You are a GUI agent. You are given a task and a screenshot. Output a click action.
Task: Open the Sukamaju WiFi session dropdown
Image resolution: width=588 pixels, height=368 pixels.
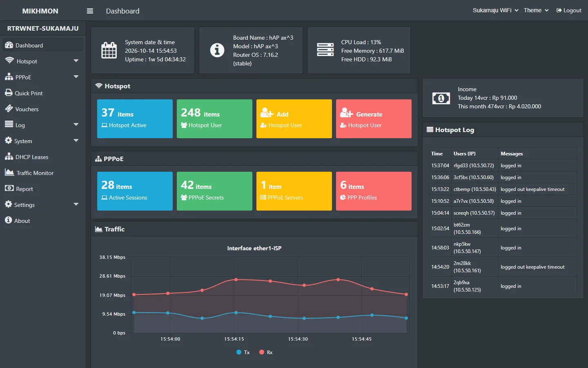[x=495, y=10]
